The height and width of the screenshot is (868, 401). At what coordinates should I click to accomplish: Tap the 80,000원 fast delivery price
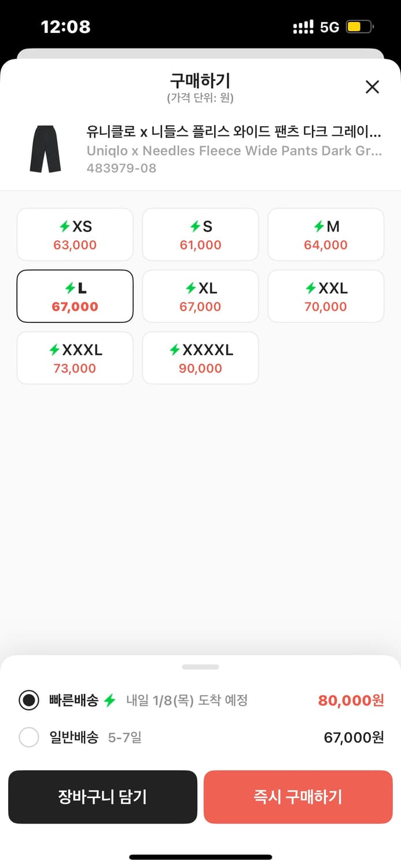point(351,700)
